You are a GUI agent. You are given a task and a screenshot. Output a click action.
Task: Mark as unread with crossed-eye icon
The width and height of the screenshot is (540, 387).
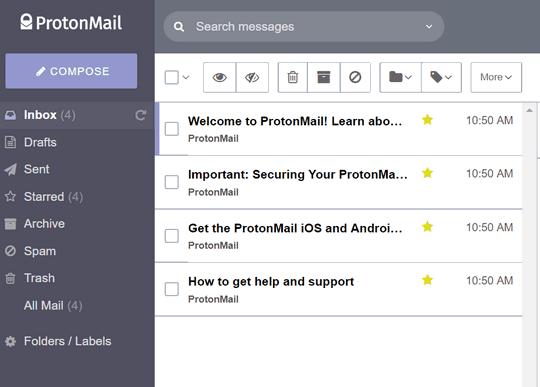click(252, 77)
